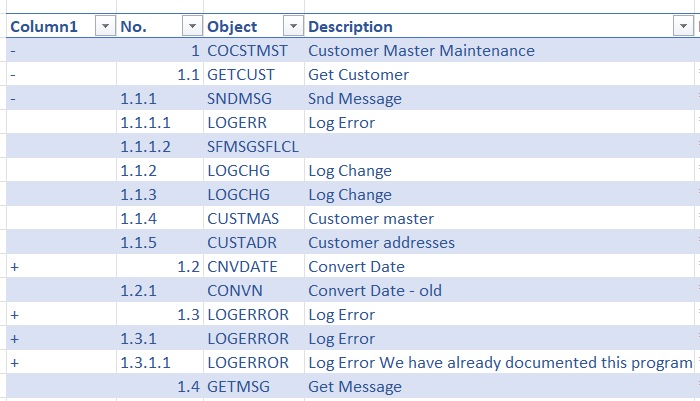The image size is (700, 401).
Task: Select the Convert Date - old cell
Action: (x=375, y=291)
